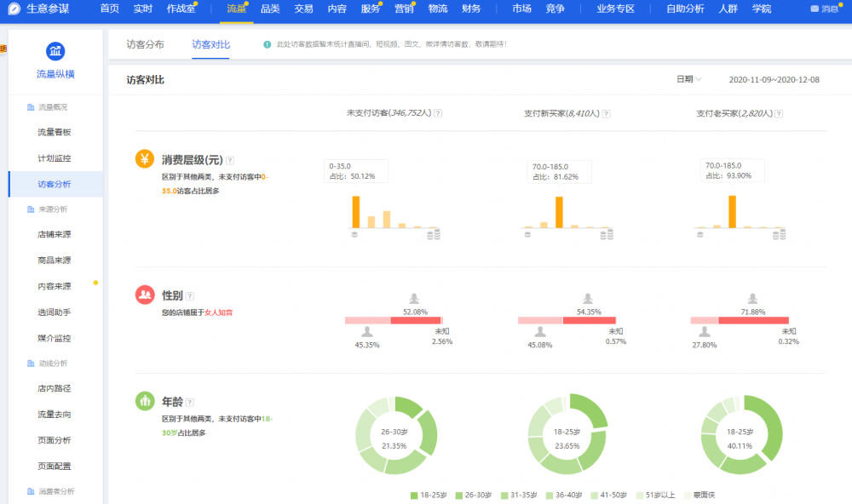Click the red 性别 people icon
Screen dimensions: 852x504
click(145, 295)
